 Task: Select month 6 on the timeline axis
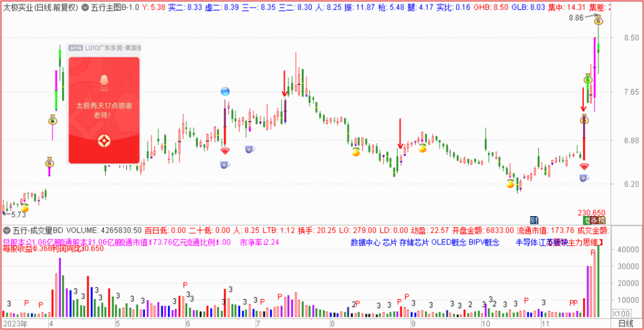(187, 323)
